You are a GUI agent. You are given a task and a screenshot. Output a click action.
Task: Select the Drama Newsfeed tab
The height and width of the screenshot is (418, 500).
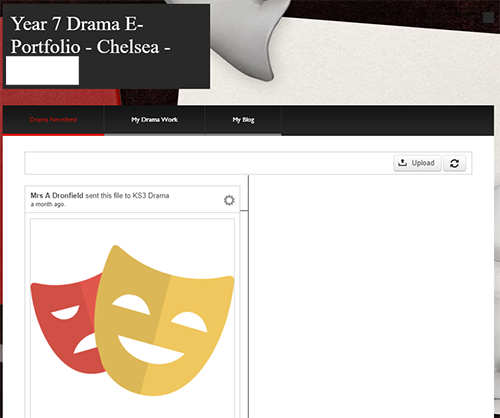click(53, 120)
